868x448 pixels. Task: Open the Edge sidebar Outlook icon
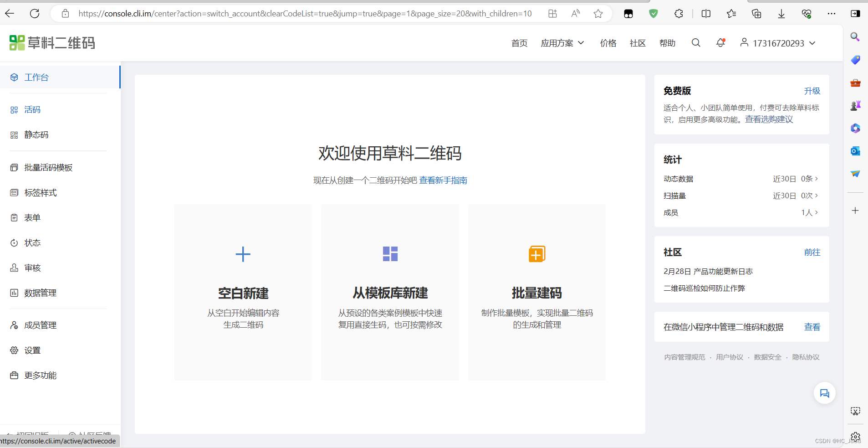coord(855,151)
